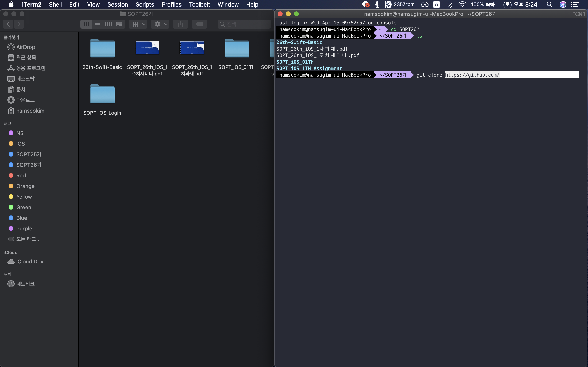This screenshot has width=588, height=367.
Task: Click the Finder share button
Action: point(180,24)
